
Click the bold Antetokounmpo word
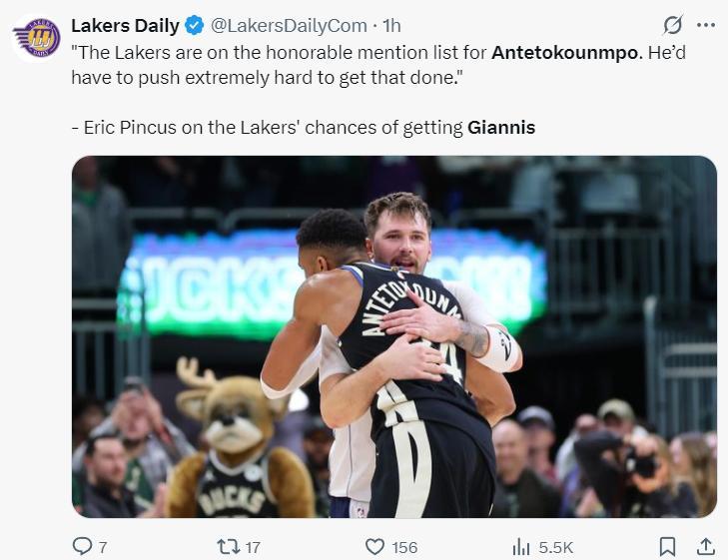[x=565, y=53]
